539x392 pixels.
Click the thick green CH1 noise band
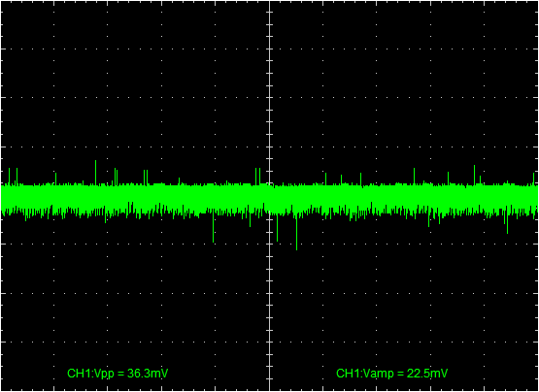[270, 199]
